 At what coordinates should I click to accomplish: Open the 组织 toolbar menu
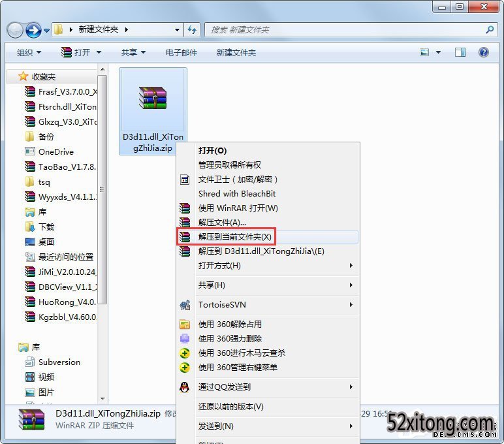[x=29, y=52]
